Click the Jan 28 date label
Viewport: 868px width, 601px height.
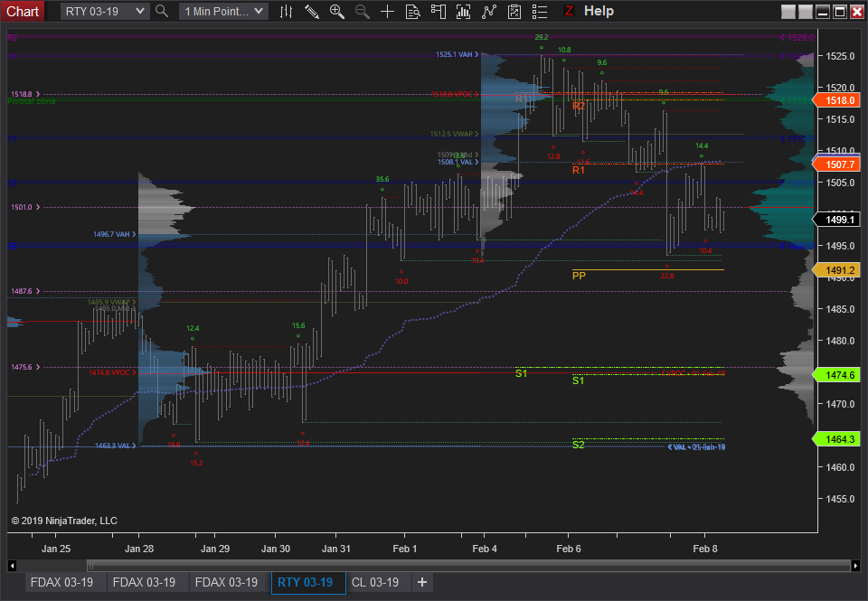pyautogui.click(x=139, y=549)
